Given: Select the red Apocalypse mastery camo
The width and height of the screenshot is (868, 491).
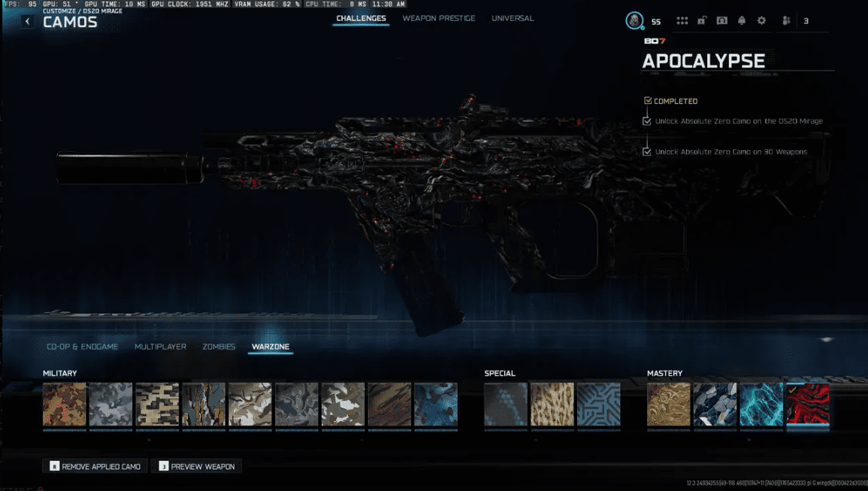Looking at the screenshot, I should [807, 405].
